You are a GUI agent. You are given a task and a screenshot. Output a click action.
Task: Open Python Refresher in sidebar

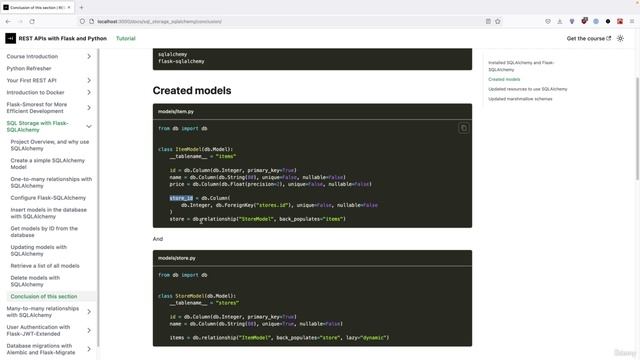pyautogui.click(x=29, y=68)
